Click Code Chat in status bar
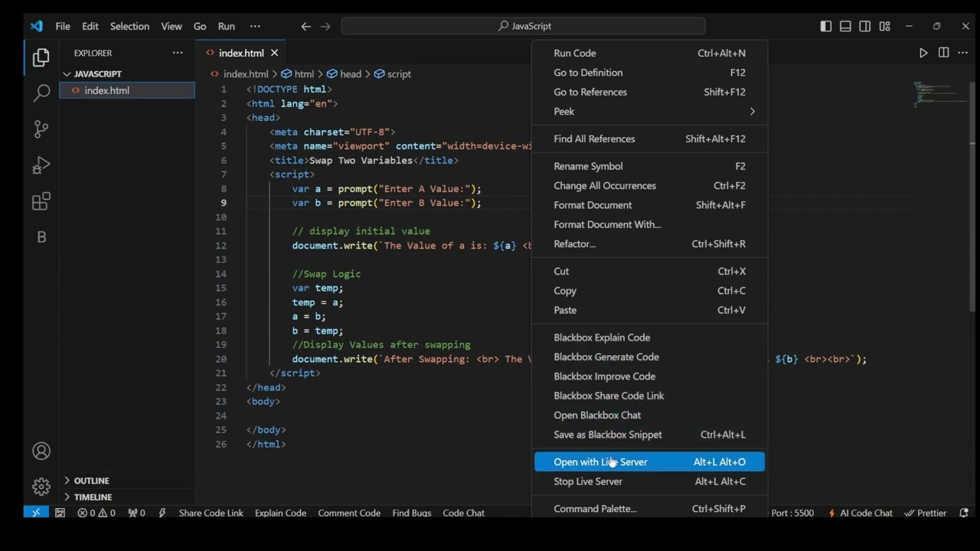 click(x=463, y=513)
